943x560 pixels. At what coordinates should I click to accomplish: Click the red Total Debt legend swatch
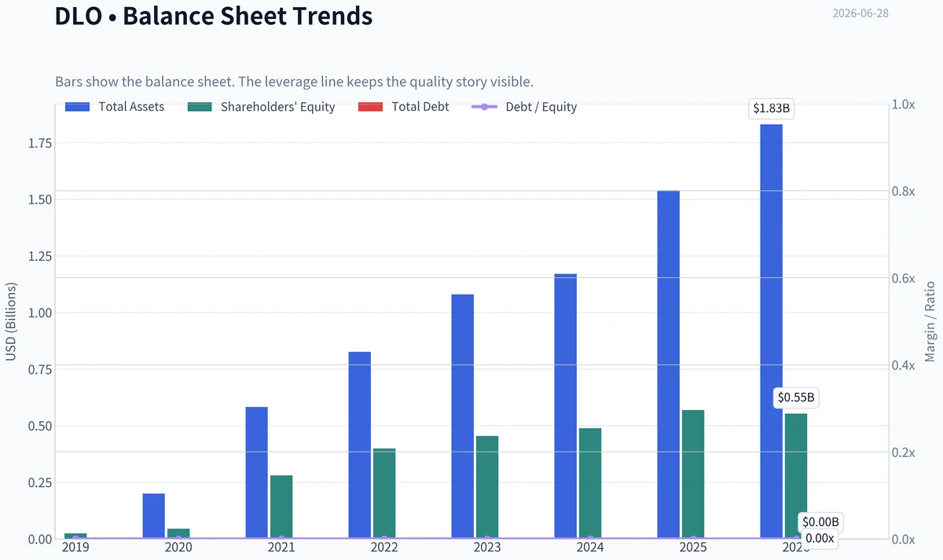pos(370,107)
